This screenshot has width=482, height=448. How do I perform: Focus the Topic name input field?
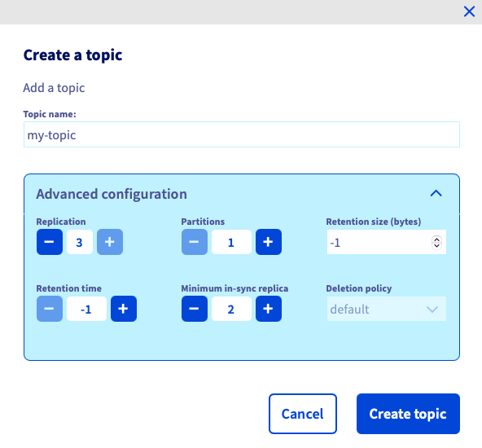click(242, 134)
